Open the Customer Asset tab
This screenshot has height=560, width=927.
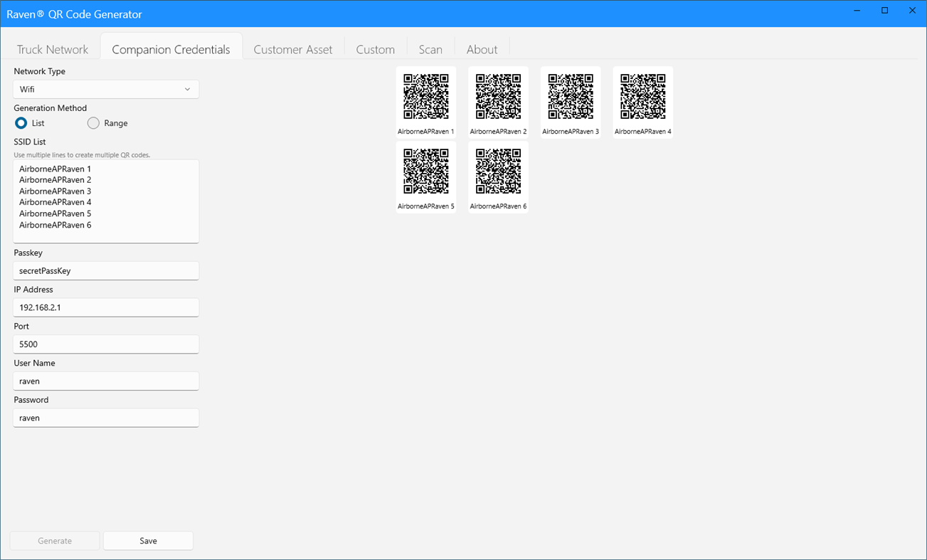[293, 49]
